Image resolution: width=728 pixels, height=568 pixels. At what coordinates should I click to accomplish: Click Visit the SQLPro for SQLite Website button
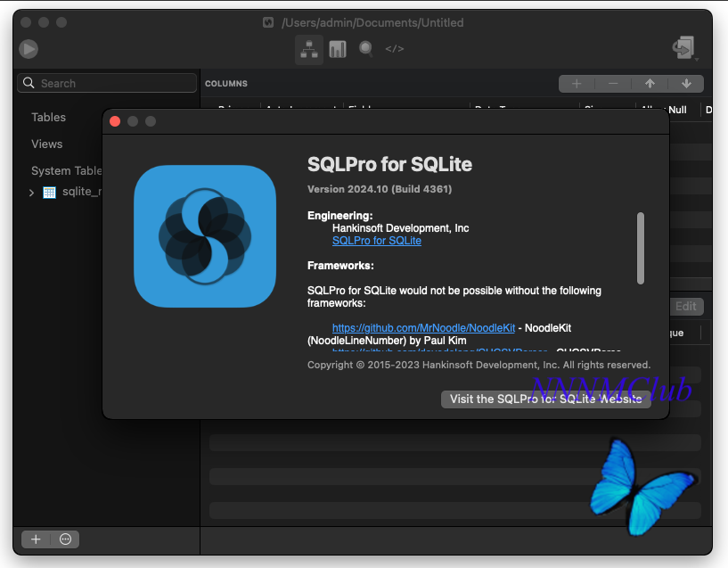coord(546,399)
